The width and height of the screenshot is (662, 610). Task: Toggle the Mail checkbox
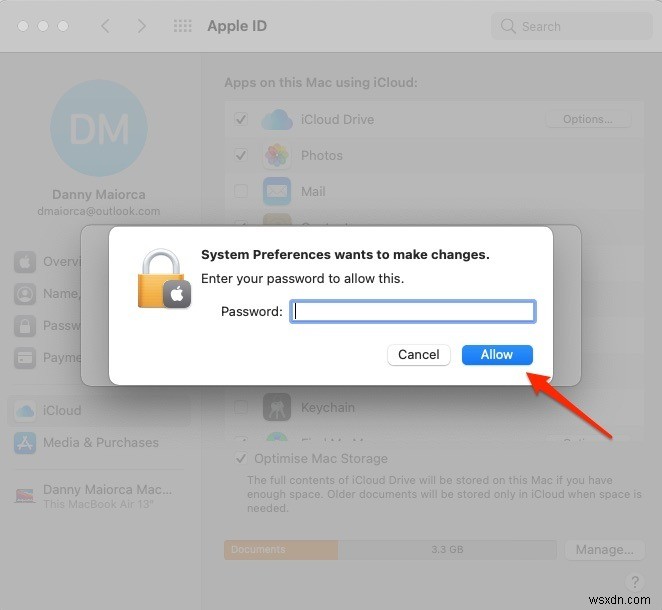tap(241, 191)
